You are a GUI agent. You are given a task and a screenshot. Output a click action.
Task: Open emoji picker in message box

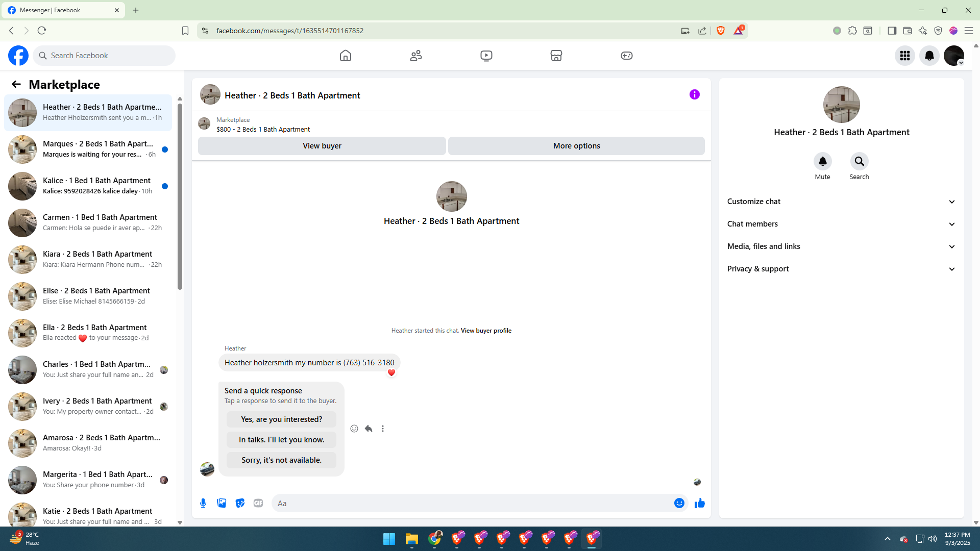pos(679,503)
